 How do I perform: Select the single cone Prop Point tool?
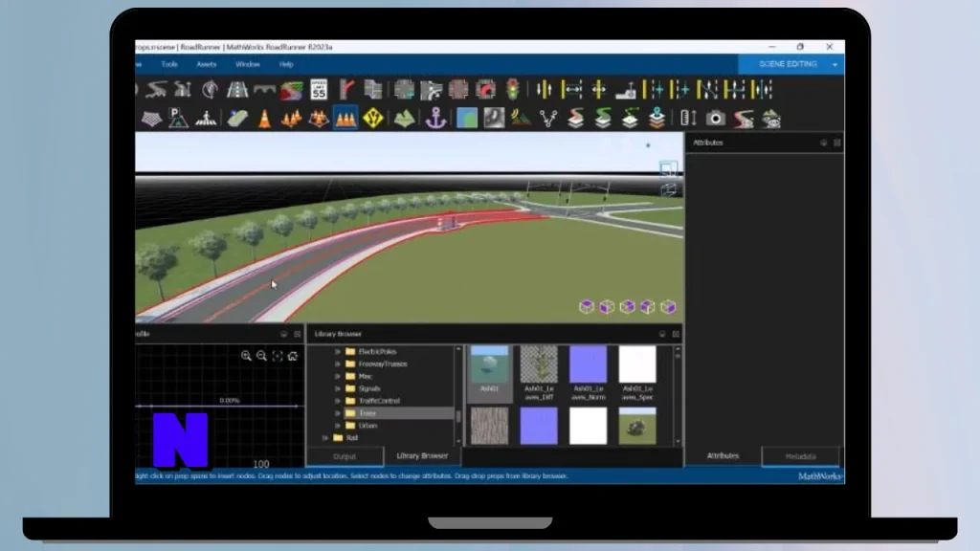(x=264, y=119)
